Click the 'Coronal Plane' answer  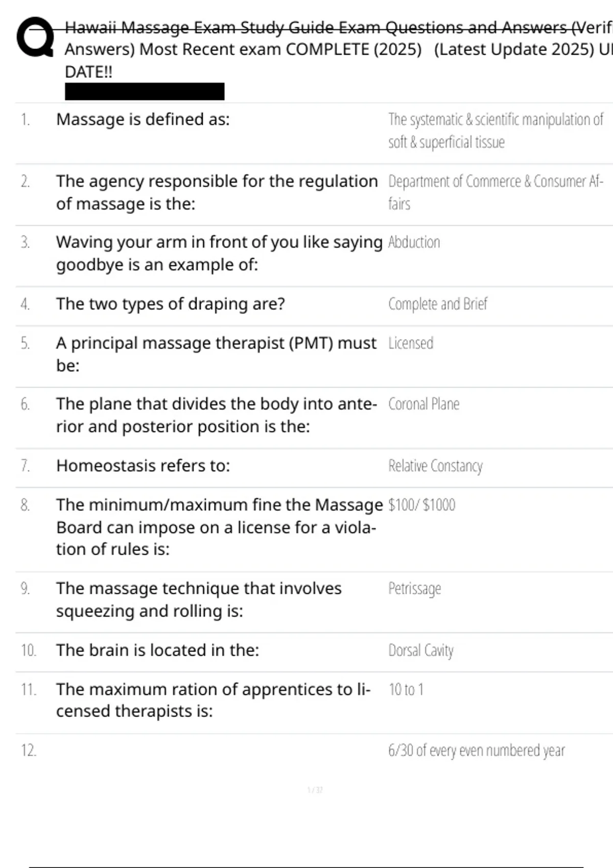[423, 404]
